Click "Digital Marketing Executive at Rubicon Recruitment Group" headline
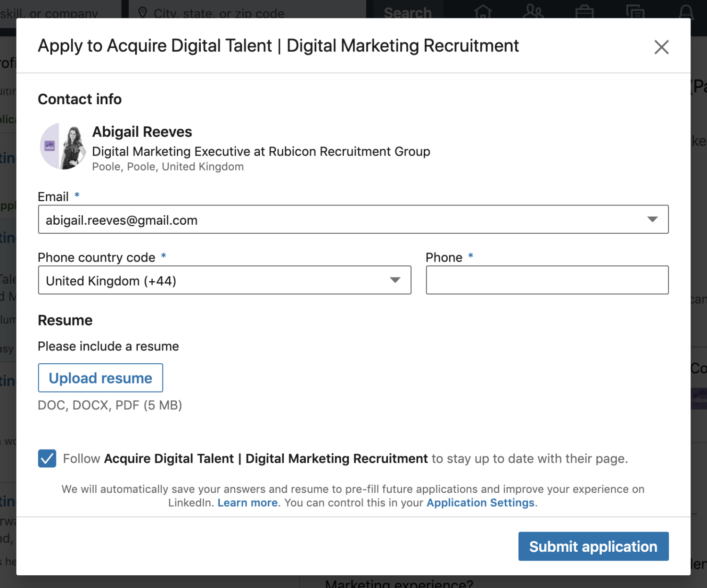 click(261, 151)
